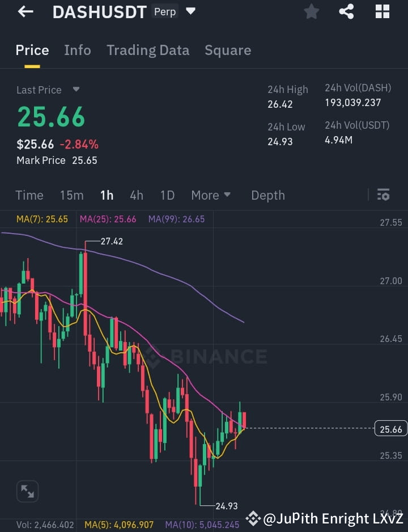Expand the Last Price selector dropdown

click(x=76, y=90)
